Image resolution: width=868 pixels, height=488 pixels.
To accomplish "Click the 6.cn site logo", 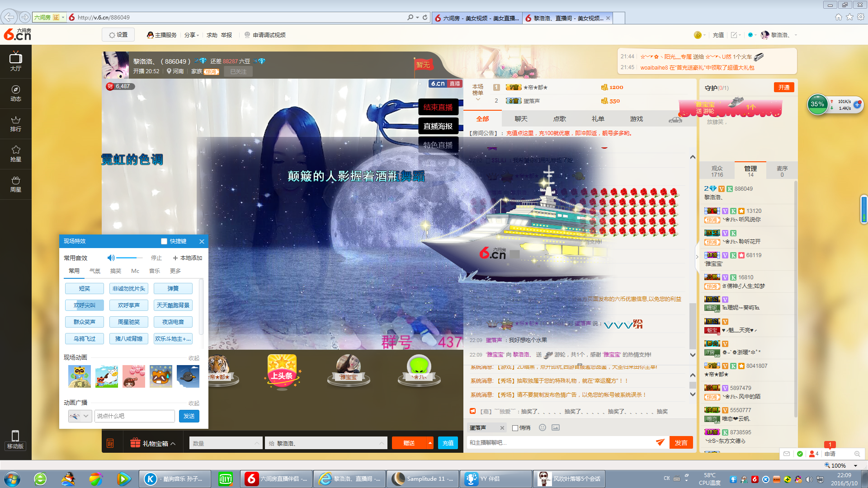I will tap(18, 34).
